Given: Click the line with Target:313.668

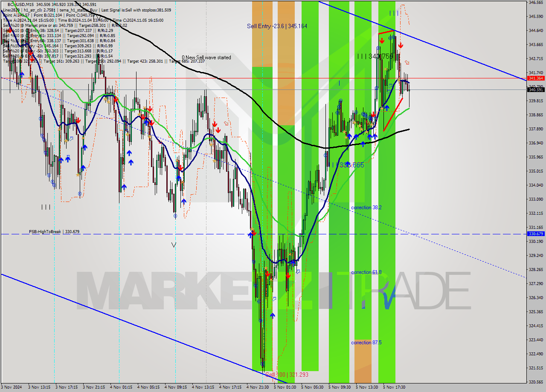Looking at the screenshot, I should click(x=58, y=51).
